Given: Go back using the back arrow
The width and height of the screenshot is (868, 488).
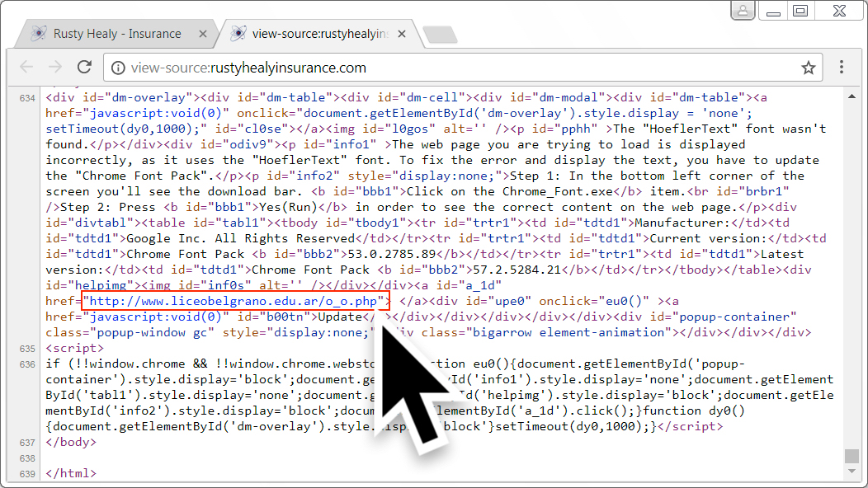Looking at the screenshot, I should tap(26, 68).
